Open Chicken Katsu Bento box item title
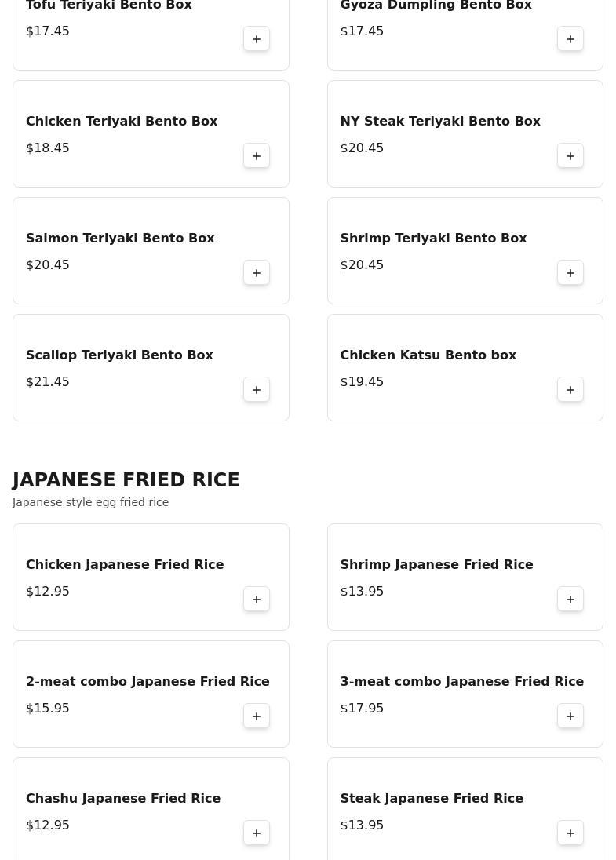 (x=428, y=355)
